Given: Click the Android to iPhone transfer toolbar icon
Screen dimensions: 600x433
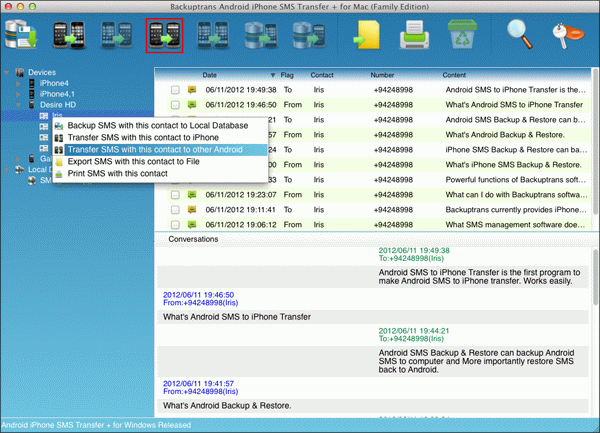Looking at the screenshot, I should pos(69,35).
